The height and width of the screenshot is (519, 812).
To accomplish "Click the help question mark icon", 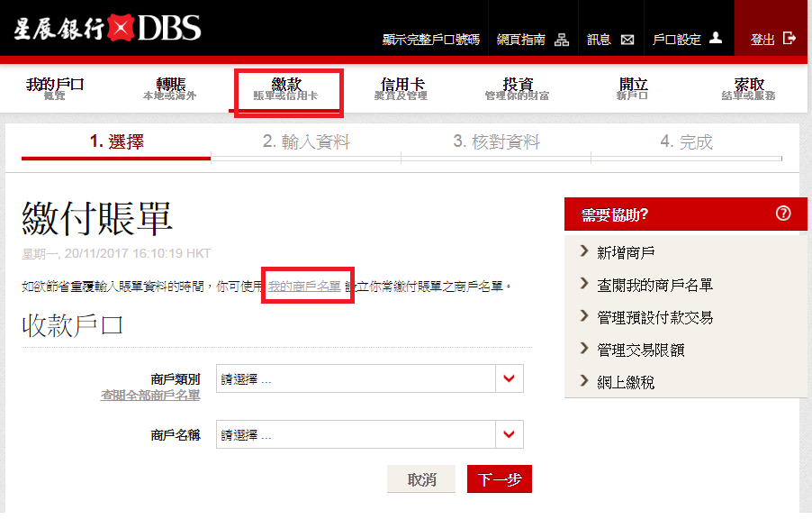I will tap(782, 214).
